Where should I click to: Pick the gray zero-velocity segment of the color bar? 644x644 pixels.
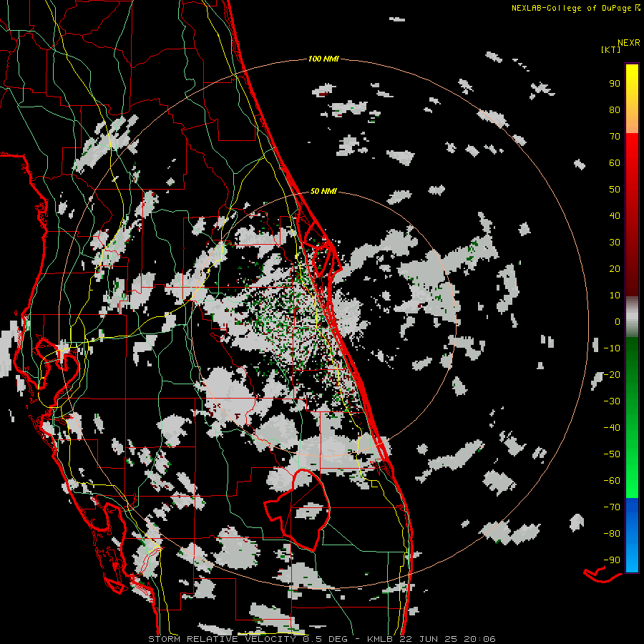coord(632,316)
